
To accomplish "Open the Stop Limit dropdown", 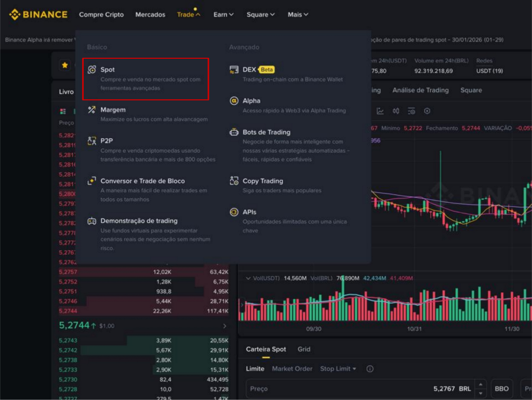I will point(338,369).
